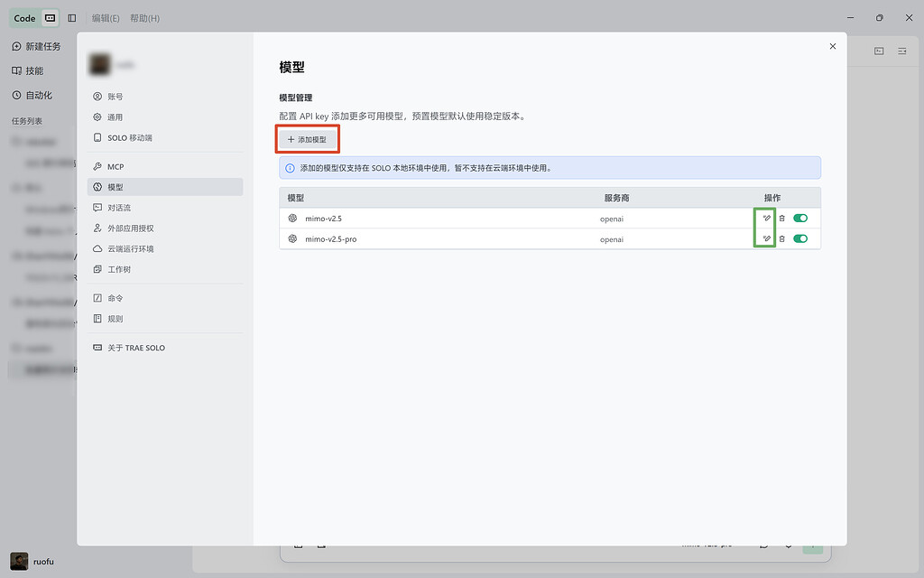Edit the mimo-v2.5 model entry
The width and height of the screenshot is (924, 578).
click(x=767, y=219)
